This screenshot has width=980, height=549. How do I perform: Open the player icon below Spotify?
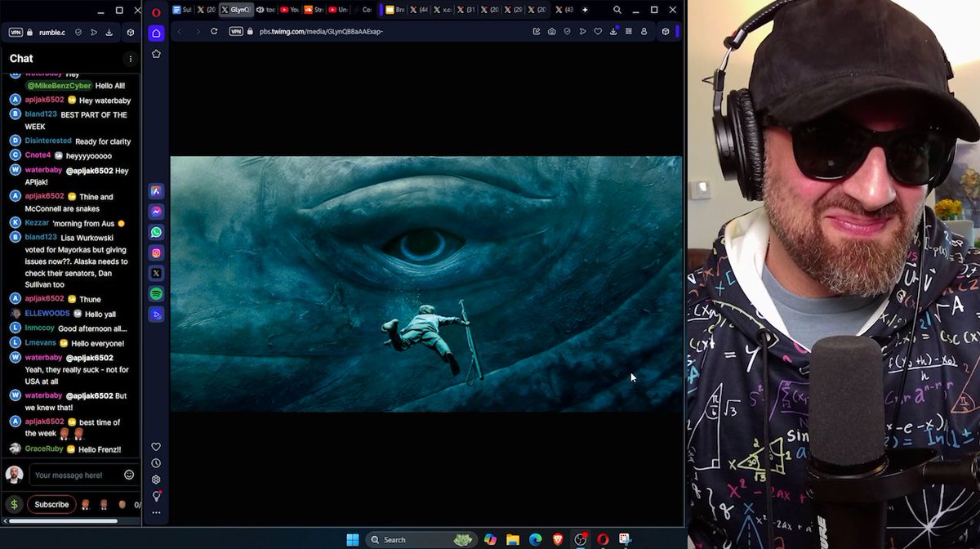(x=156, y=314)
